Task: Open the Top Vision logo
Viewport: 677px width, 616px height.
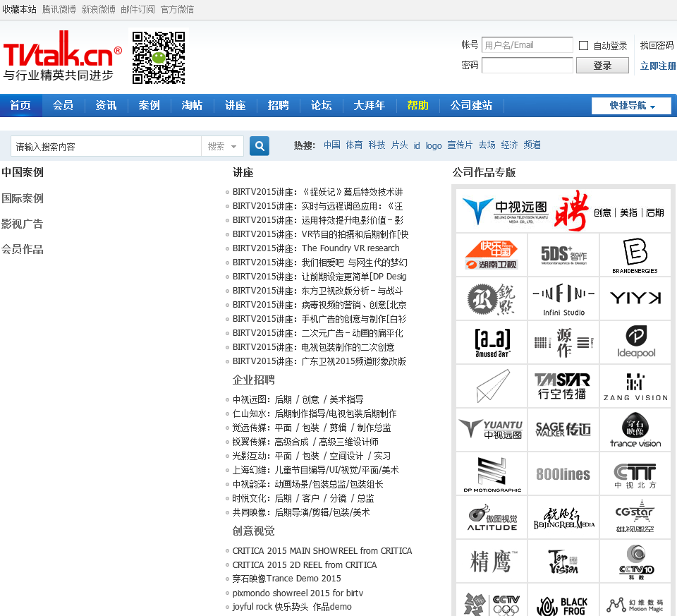Action: point(563,561)
